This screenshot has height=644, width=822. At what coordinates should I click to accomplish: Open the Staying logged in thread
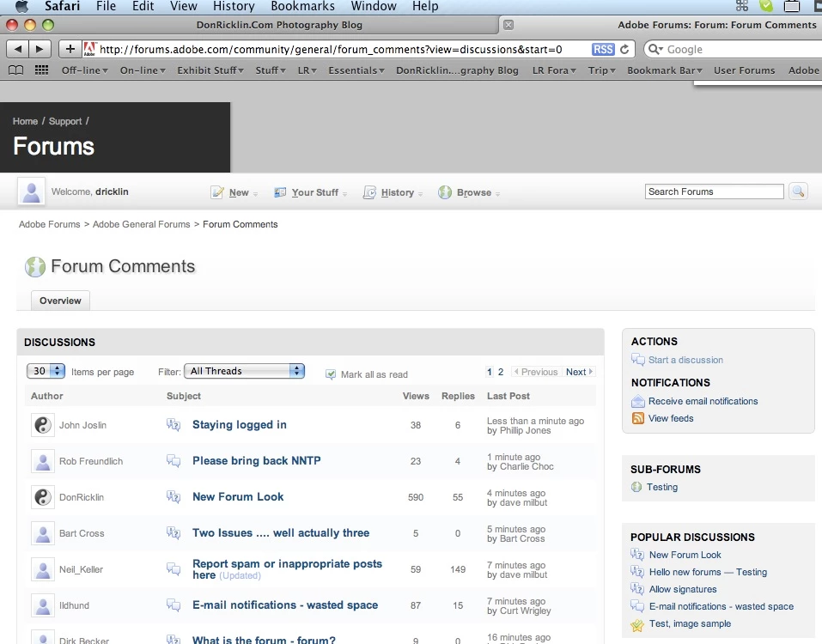pos(239,424)
